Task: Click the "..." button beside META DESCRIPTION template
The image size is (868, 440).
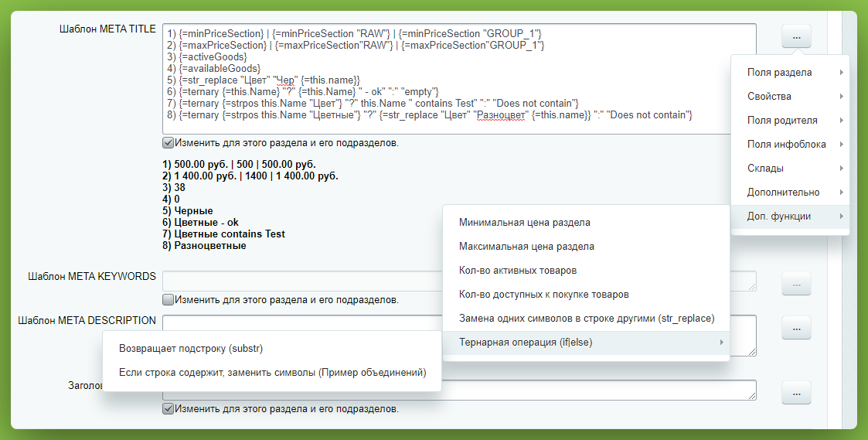Action: [x=796, y=328]
